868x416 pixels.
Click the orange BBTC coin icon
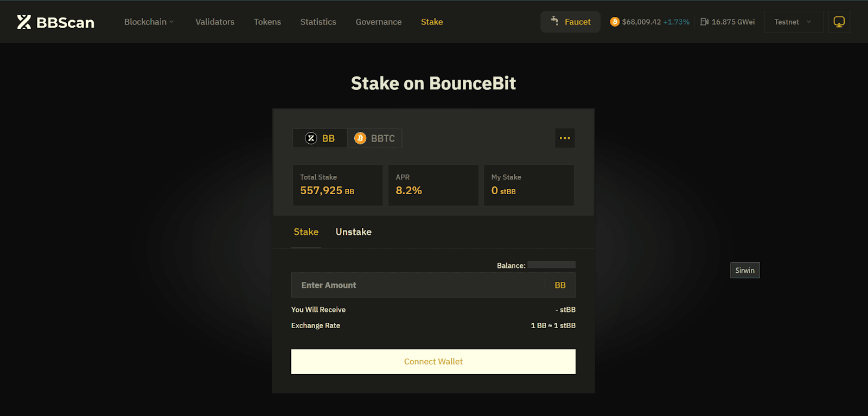(x=360, y=138)
